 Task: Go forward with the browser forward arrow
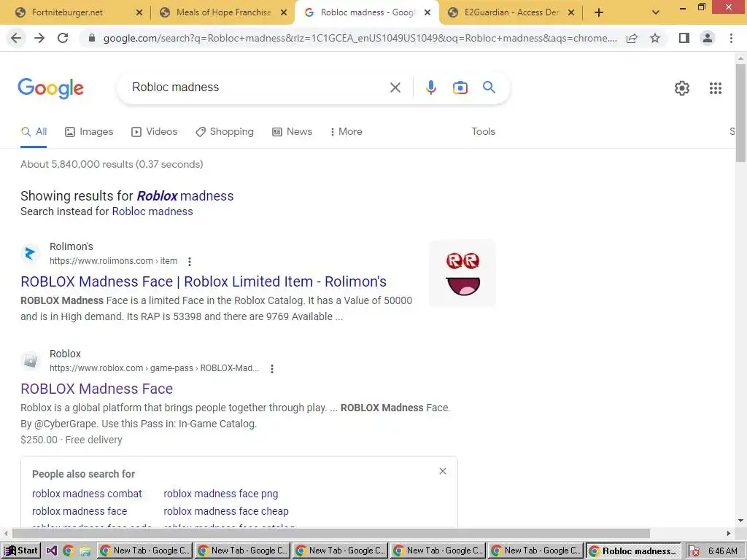[39, 38]
